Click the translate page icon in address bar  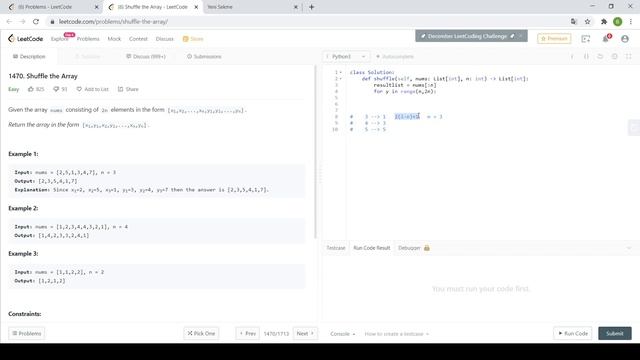pyautogui.click(x=574, y=22)
